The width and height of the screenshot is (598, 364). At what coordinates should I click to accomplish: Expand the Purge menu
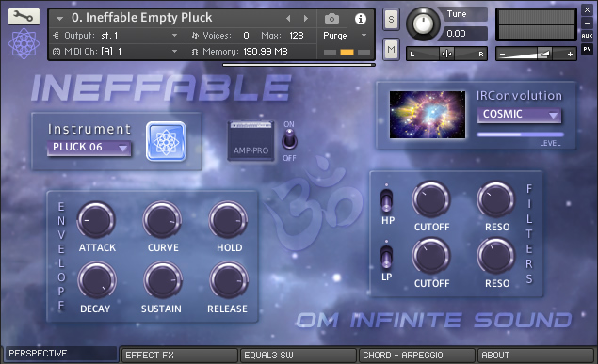click(x=346, y=36)
